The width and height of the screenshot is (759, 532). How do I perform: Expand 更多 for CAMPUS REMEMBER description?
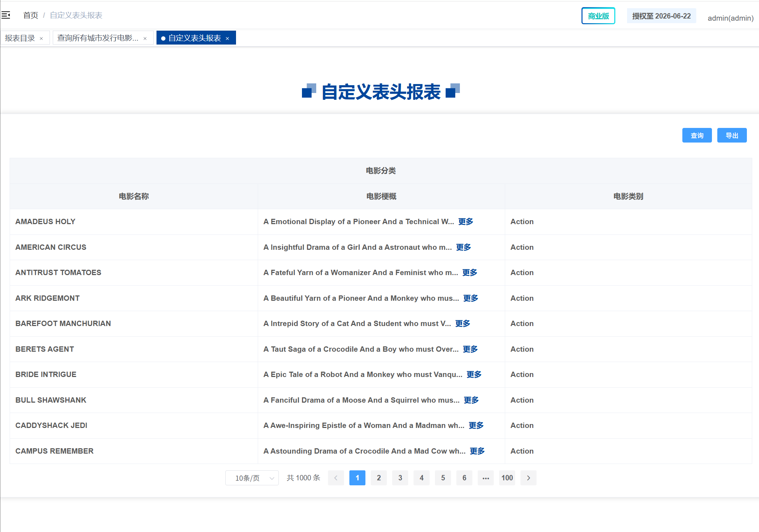[477, 451]
